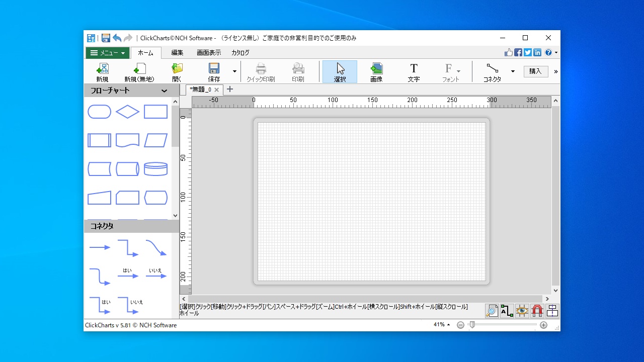Click the undo arrow in the title bar
This screenshot has height=362, width=644.
117,38
